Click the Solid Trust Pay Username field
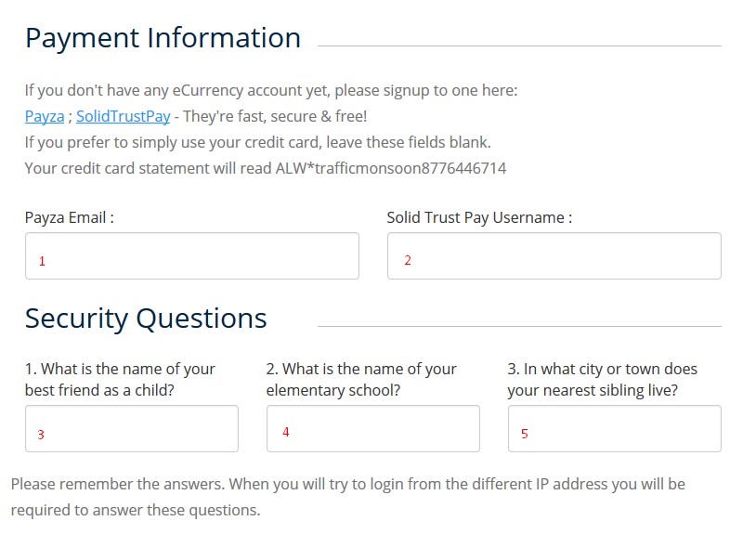Viewport: 756px width, 534px height. click(554, 256)
